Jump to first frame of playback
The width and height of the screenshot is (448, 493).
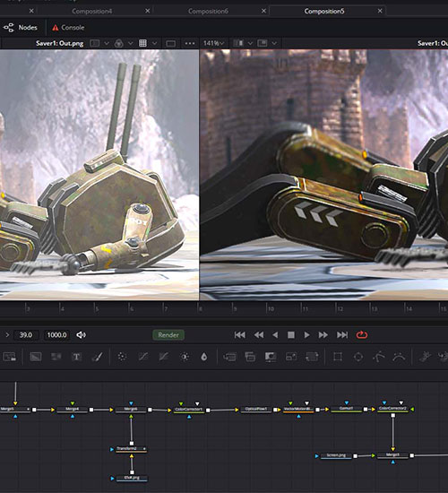point(240,335)
